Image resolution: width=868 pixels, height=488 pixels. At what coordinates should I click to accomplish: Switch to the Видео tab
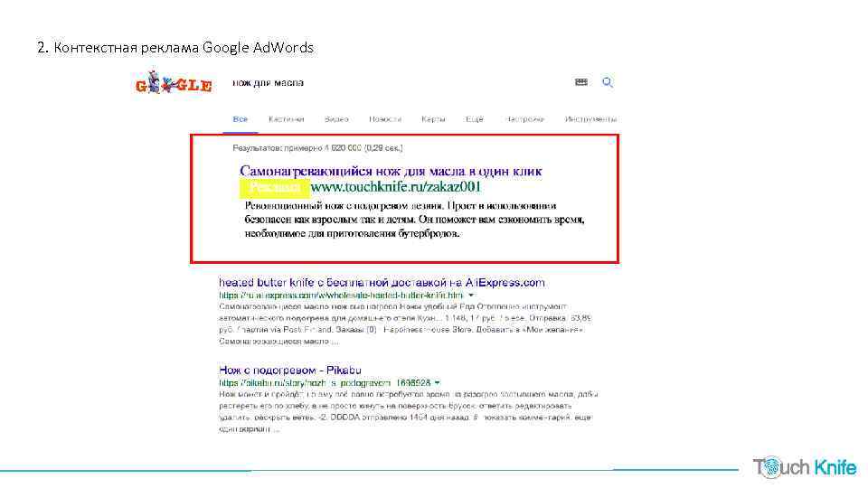point(336,119)
